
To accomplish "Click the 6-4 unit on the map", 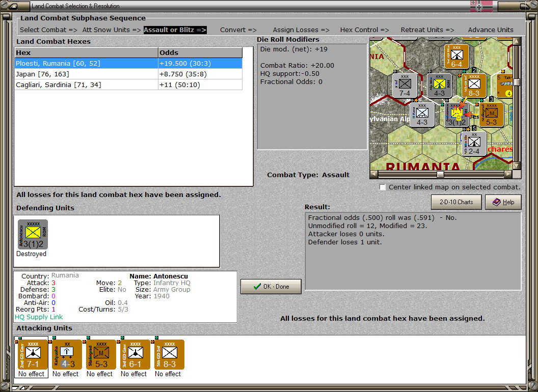I will coord(456,57).
